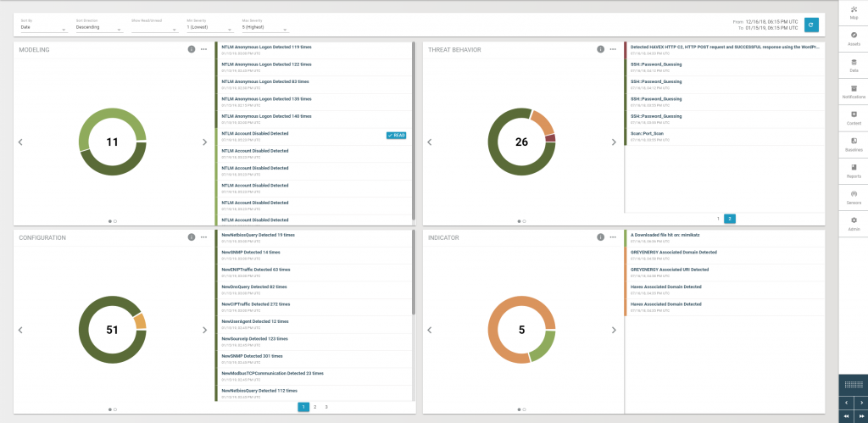The image size is (868, 423).
Task: Open Reports in the sidebar
Action: (853, 171)
